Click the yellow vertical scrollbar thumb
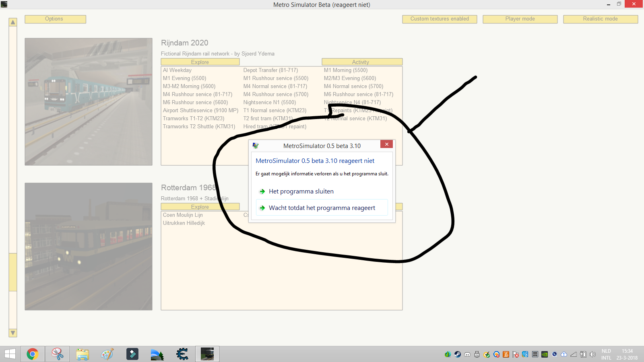The width and height of the screenshot is (644, 362). coord(13,272)
